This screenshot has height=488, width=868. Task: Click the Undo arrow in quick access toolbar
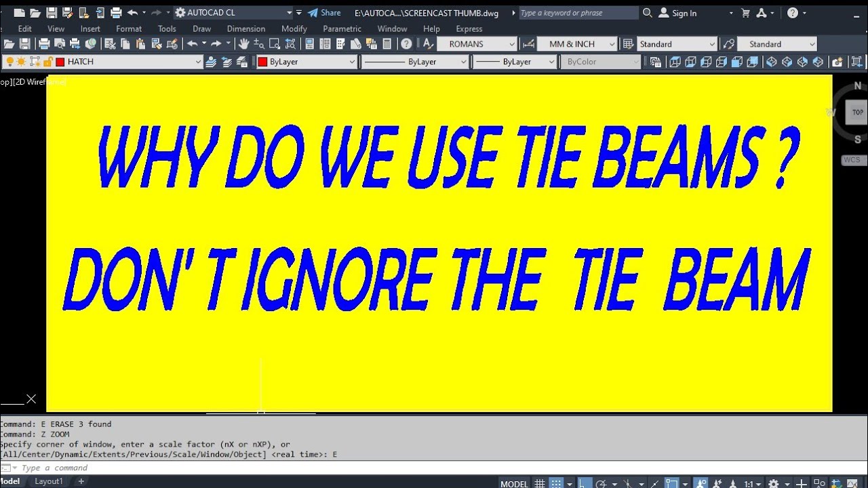[132, 13]
